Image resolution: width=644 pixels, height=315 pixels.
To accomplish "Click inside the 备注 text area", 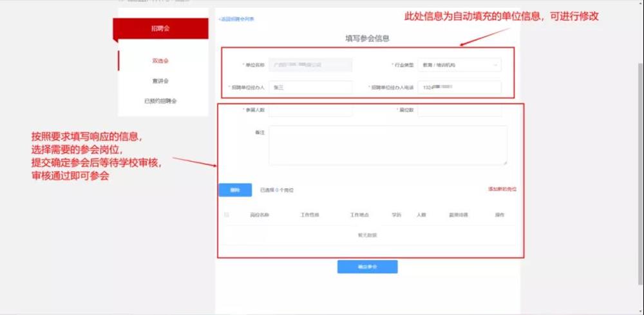I will (x=388, y=145).
